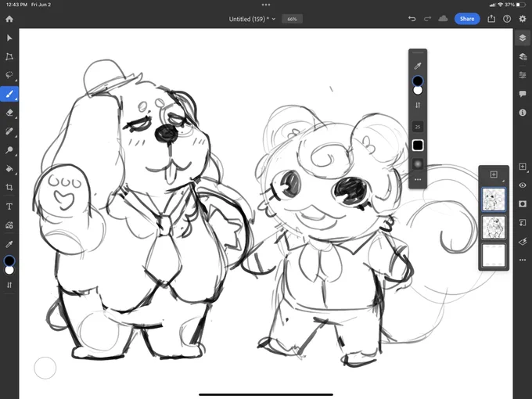Adjust the brush size value 25

tap(418, 127)
